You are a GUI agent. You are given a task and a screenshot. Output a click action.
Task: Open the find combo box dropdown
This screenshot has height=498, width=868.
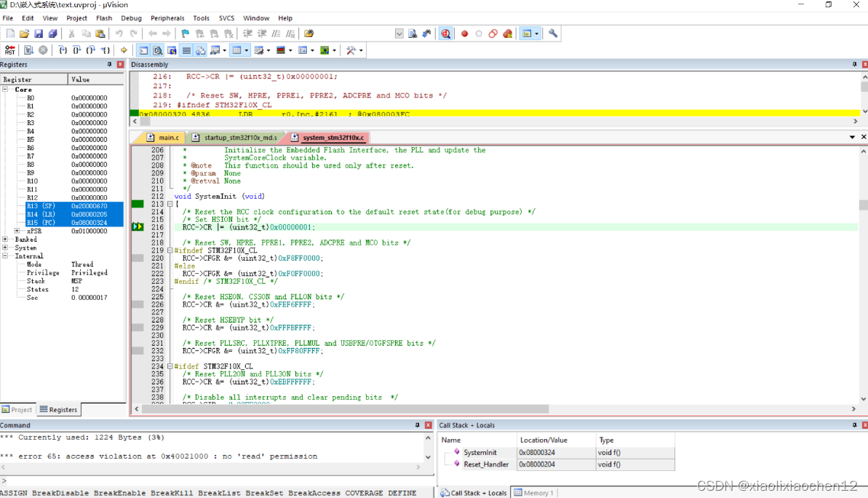coord(399,33)
